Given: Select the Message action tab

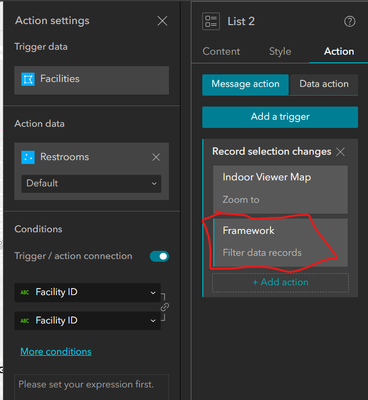Looking at the screenshot, I should click(x=245, y=84).
